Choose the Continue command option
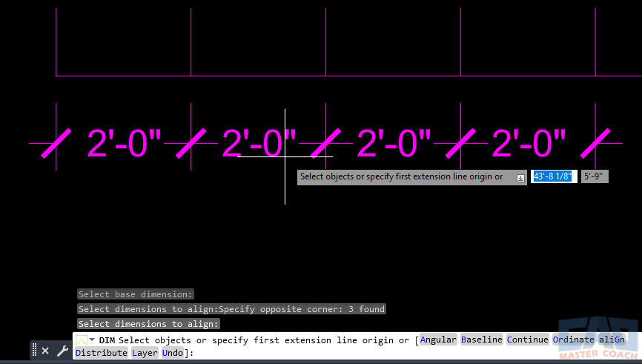Viewport: 642px width, 364px height. pos(527,340)
